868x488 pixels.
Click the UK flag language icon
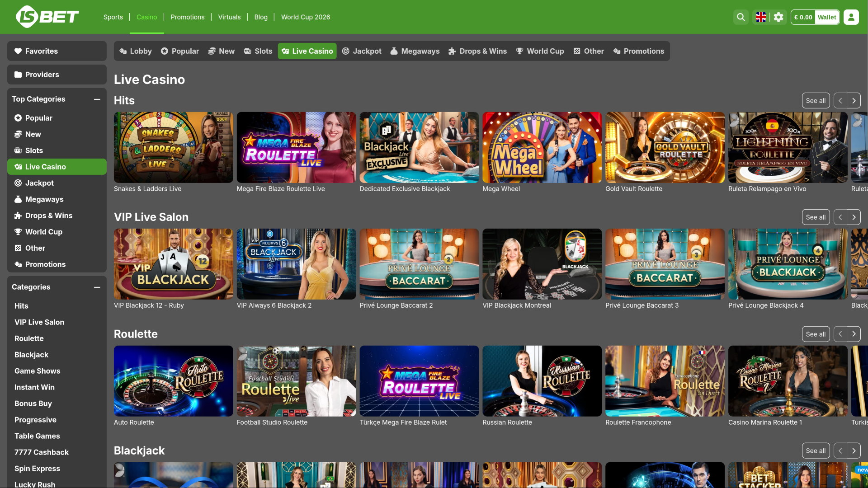pyautogui.click(x=761, y=17)
